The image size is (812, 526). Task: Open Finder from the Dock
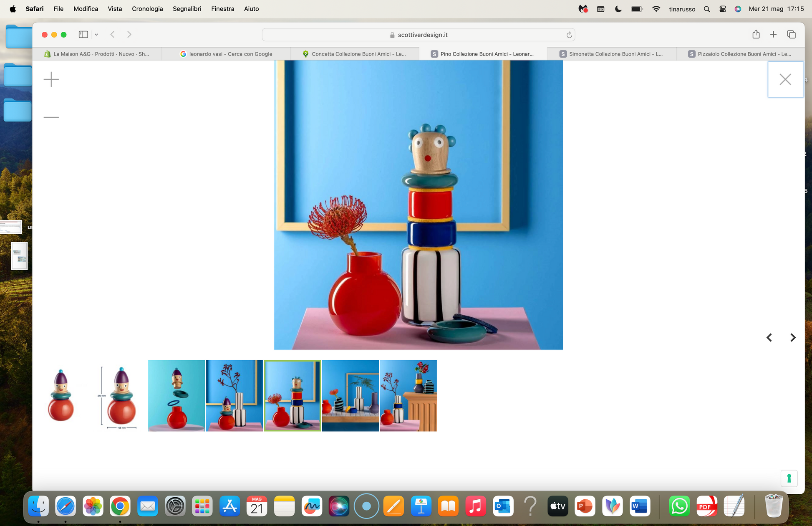[x=38, y=506]
